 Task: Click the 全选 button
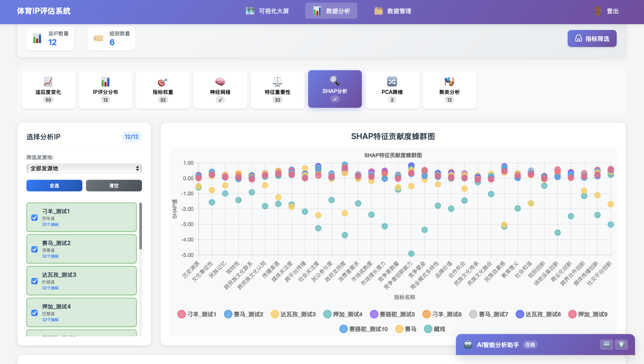coord(54,186)
